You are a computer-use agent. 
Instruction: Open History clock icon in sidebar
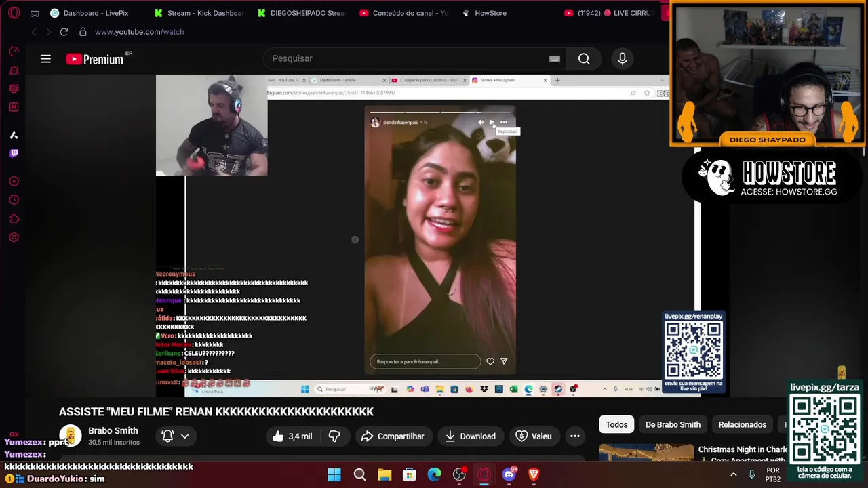pyautogui.click(x=14, y=200)
